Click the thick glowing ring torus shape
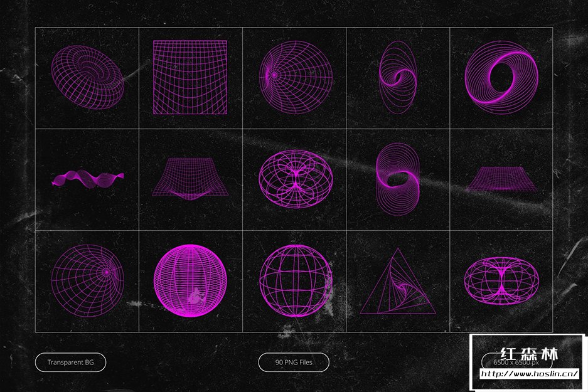Image resolution: width=588 pixels, height=392 pixels. coord(501,77)
